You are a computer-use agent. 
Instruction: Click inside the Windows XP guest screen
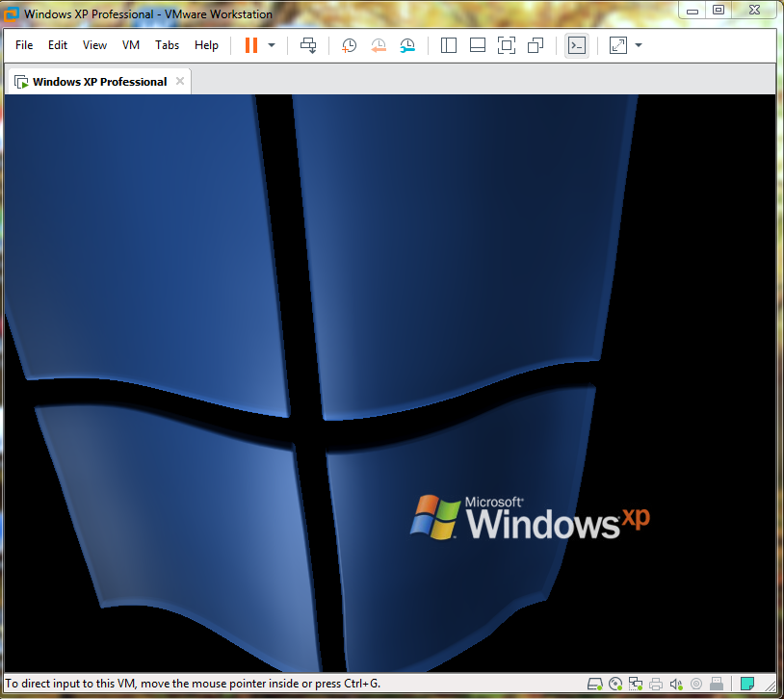[x=390, y=383]
